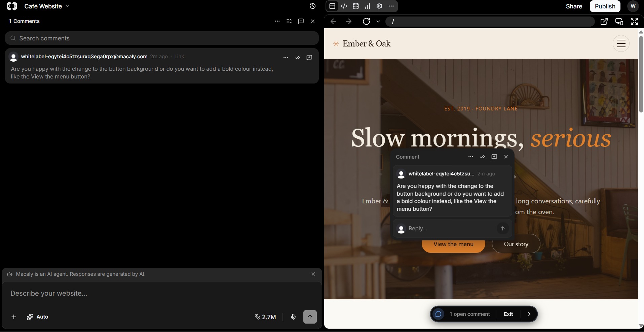This screenshot has height=332, width=644.
Task: Open Ember & Oak hamburger menu
Action: [x=621, y=43]
